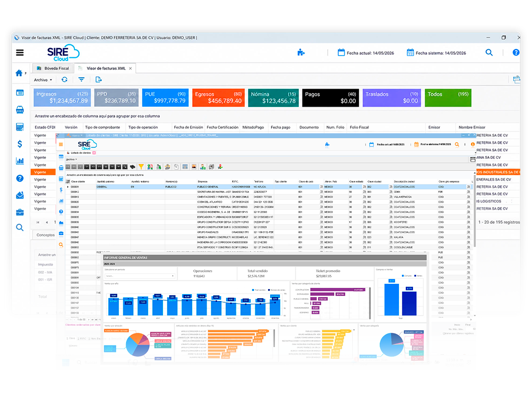Click the puzzle piece add-on icon
532x394 pixels.
pyautogui.click(x=301, y=53)
